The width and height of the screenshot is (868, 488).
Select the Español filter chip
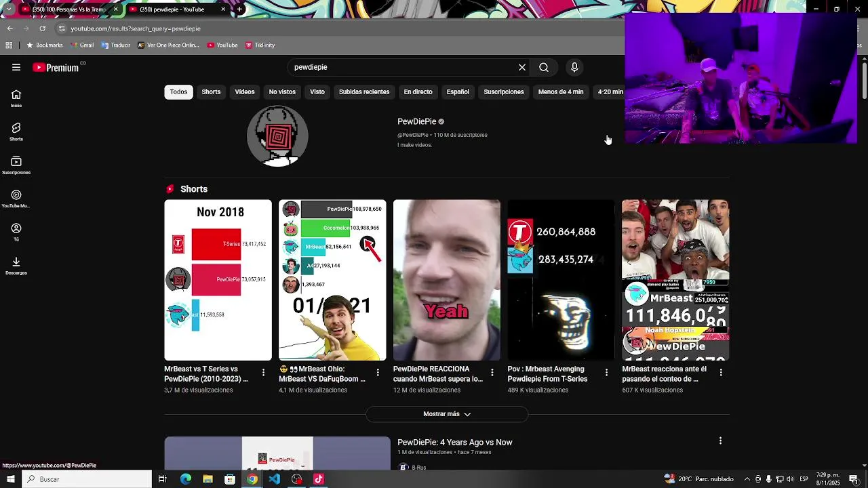[458, 92]
